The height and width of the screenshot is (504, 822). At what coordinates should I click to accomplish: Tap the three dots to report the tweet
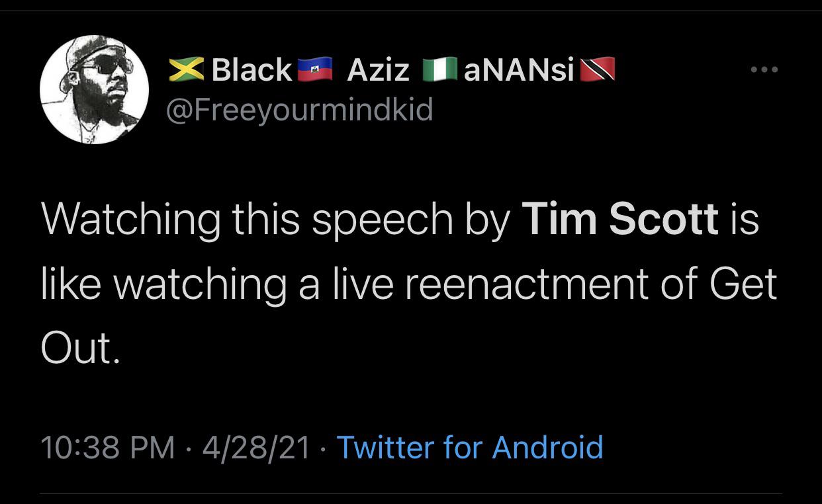pos(764,69)
